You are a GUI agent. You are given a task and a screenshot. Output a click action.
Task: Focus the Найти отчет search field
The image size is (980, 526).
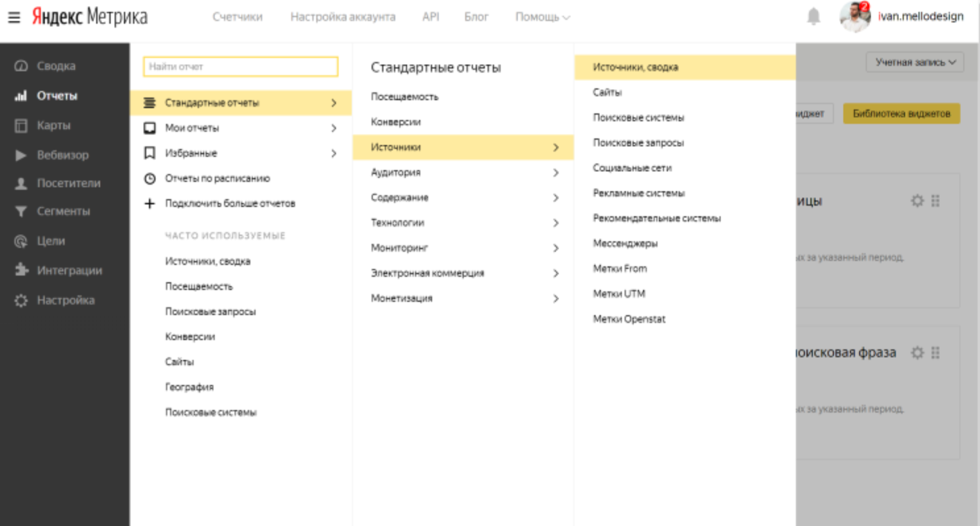[240, 67]
